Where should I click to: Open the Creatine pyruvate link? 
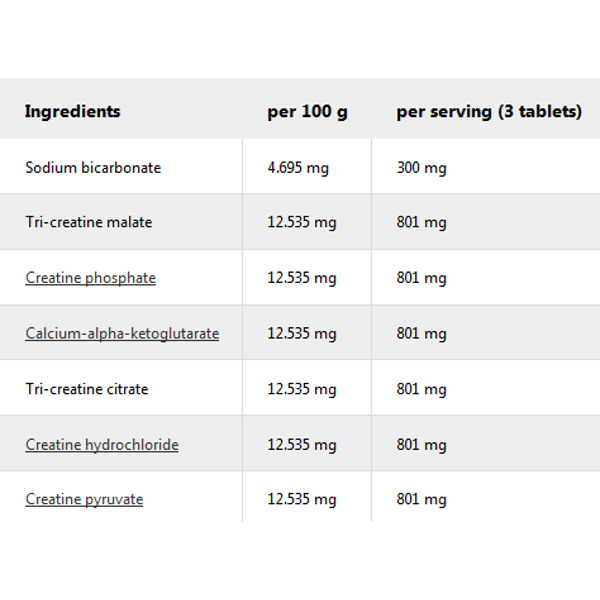click(x=84, y=499)
